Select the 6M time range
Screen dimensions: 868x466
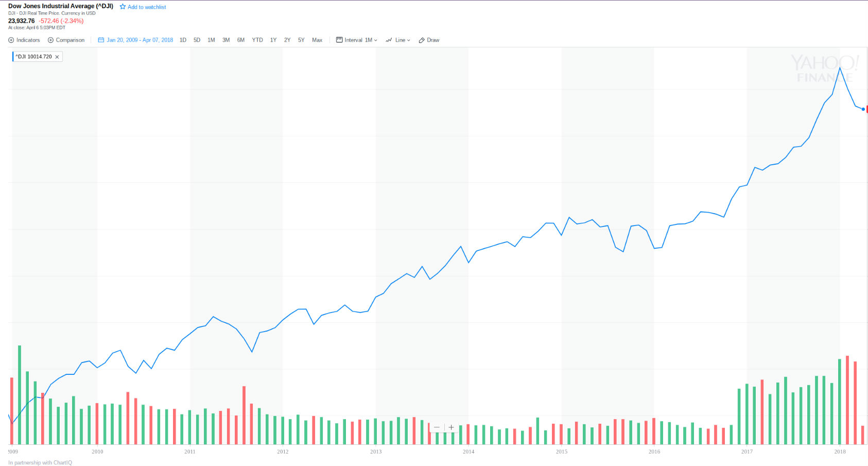240,40
